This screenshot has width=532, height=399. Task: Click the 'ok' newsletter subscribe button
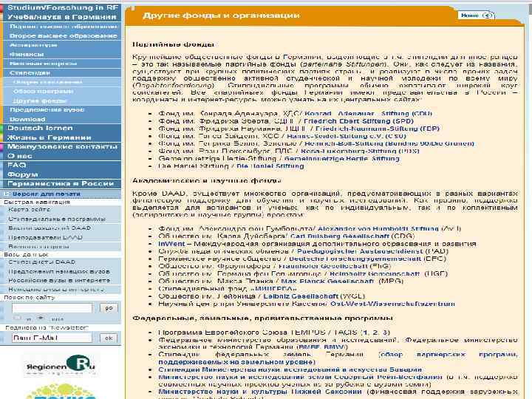[x=109, y=338]
